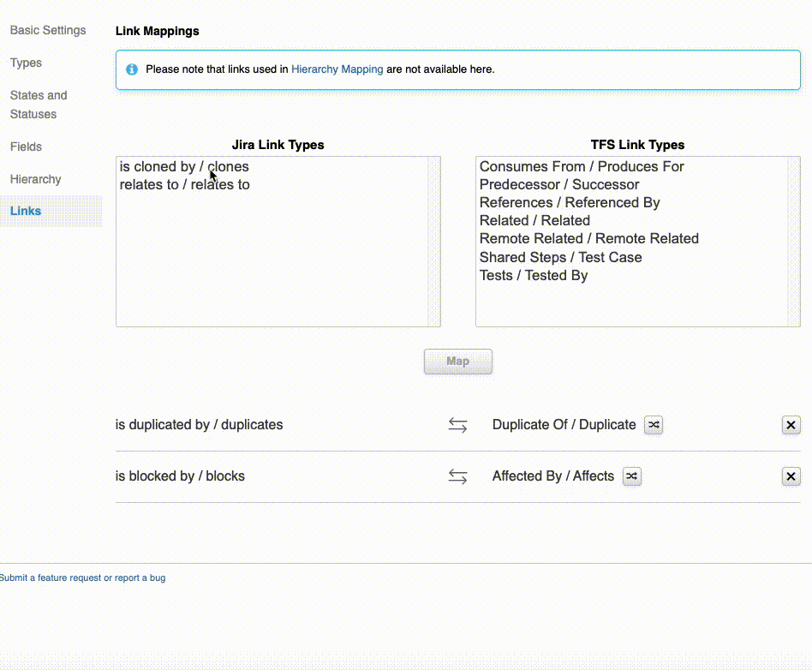Image resolution: width=812 pixels, height=670 pixels.
Task: Select relates to / relates to in Jira list
Action: point(184,184)
